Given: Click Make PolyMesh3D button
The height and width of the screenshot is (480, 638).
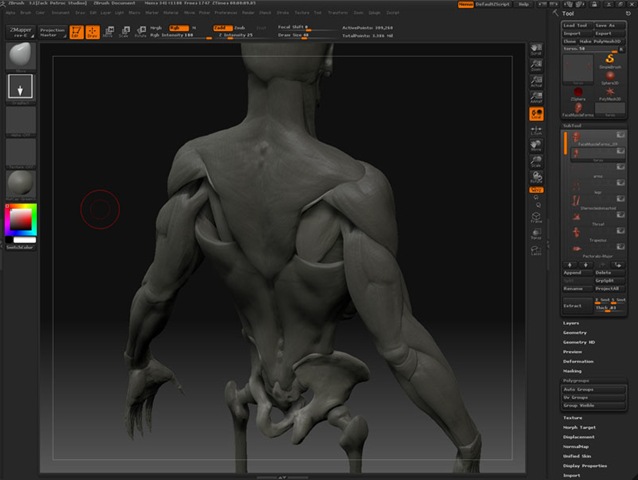Looking at the screenshot, I should pyautogui.click(x=602, y=41).
